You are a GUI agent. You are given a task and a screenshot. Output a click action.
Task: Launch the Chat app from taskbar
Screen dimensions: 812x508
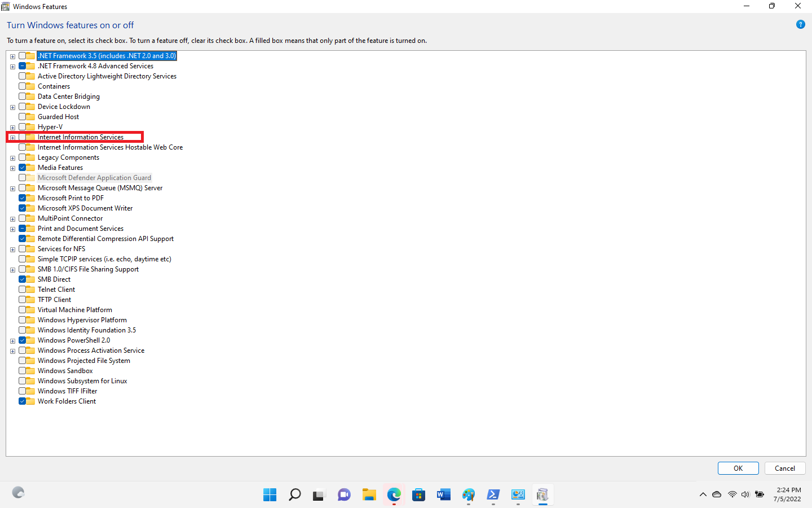pos(344,495)
